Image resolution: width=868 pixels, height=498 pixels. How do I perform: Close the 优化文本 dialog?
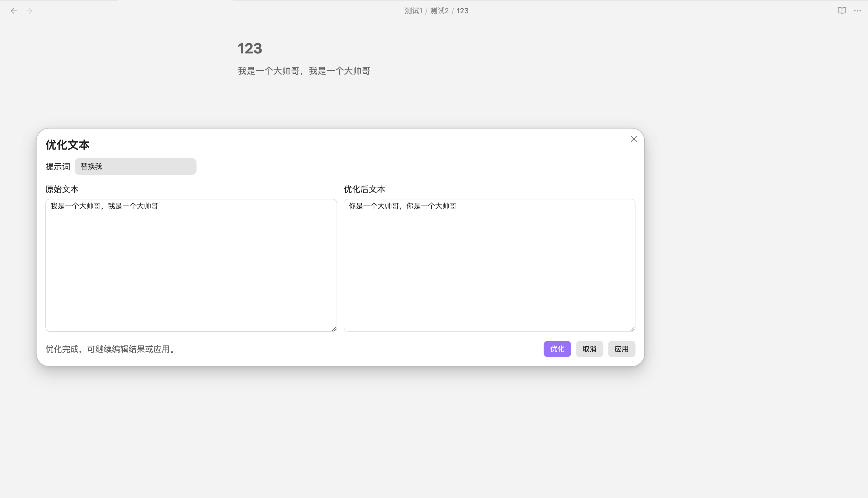[x=634, y=139]
